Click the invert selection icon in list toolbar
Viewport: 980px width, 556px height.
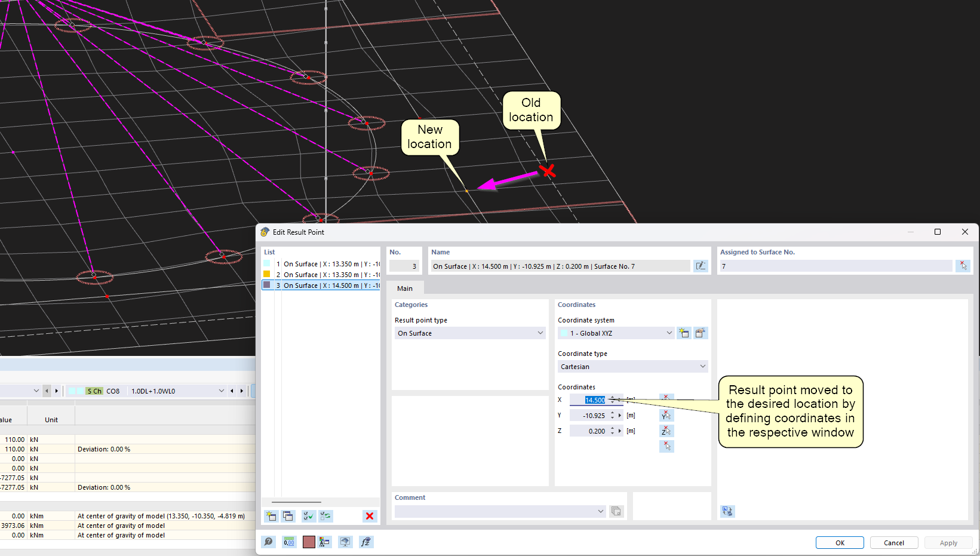pos(325,516)
